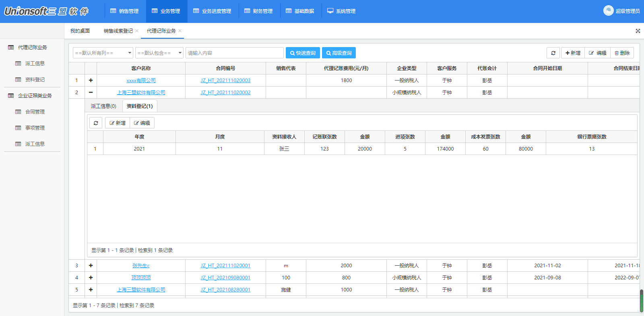644x316 pixels.
Task: Click the 客户名称 column header
Action: click(141, 68)
